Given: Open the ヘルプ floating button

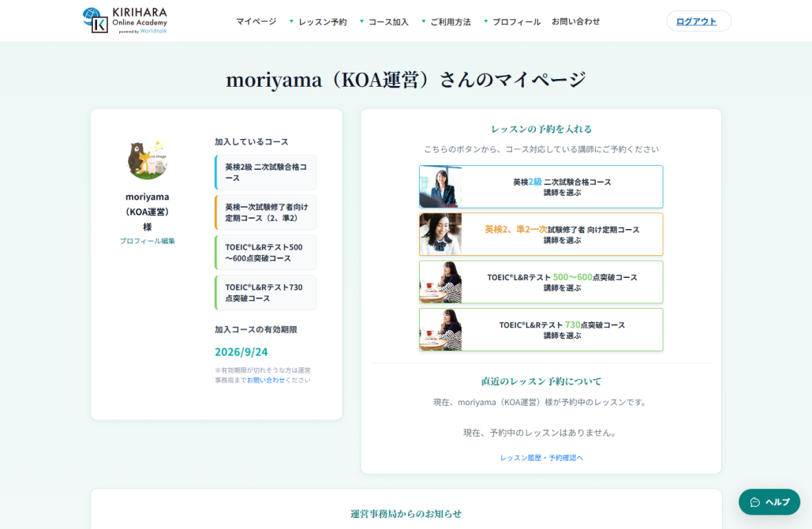Looking at the screenshot, I should 769,502.
